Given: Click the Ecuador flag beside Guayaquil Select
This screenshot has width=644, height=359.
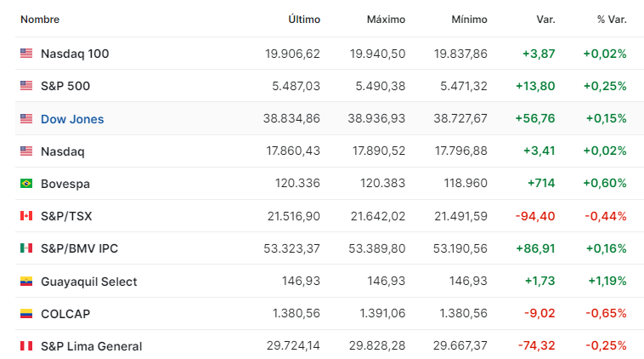Looking at the screenshot, I should click(26, 282).
